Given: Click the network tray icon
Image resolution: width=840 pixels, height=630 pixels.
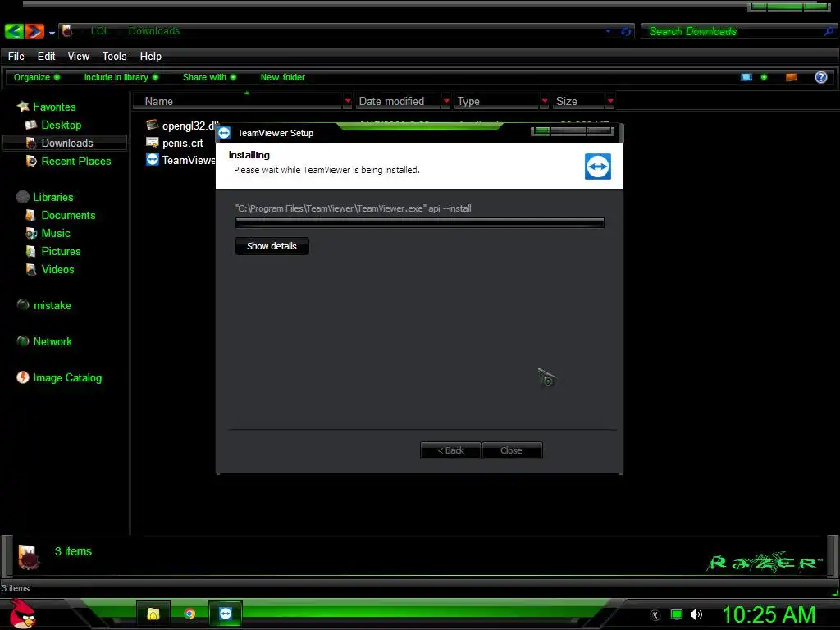Looking at the screenshot, I should pos(677,614).
